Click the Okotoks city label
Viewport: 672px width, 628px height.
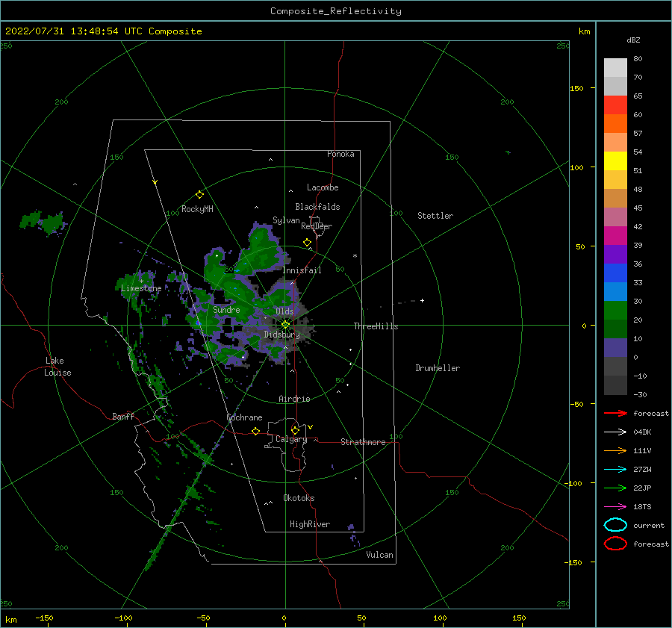(299, 498)
